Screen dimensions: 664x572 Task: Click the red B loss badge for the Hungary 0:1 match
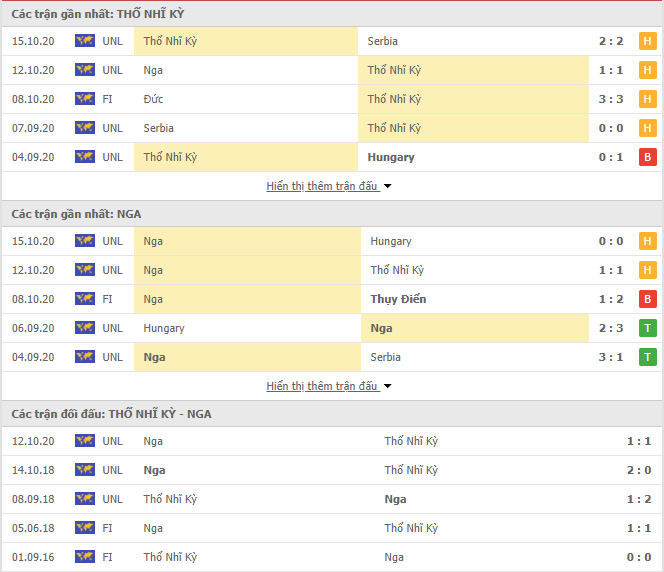tap(647, 157)
